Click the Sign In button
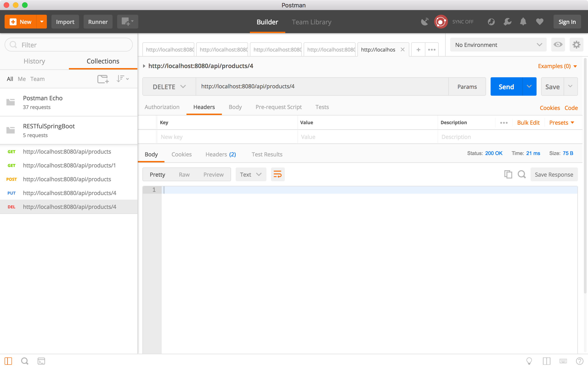The height and width of the screenshot is (368, 588). [567, 22]
